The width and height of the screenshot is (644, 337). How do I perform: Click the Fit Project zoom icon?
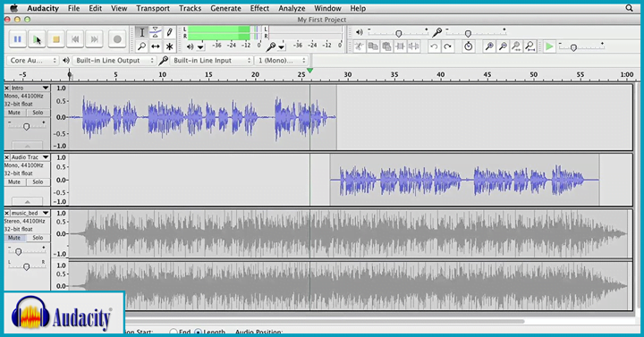coord(530,46)
